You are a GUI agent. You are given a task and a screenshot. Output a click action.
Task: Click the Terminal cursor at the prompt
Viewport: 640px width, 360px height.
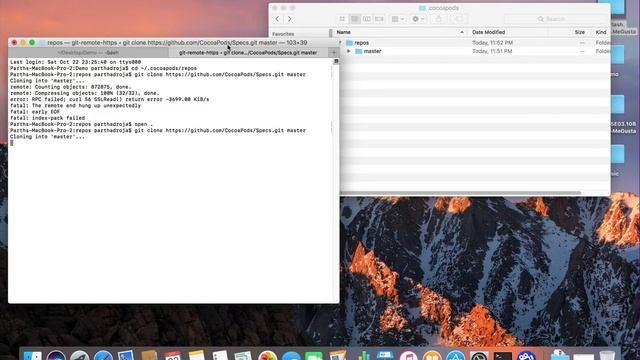click(12, 143)
